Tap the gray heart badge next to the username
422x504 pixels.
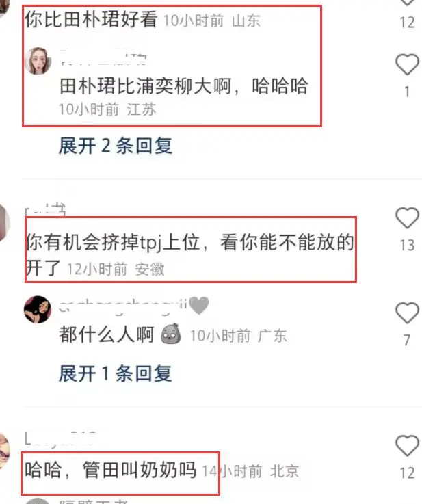coord(199,306)
